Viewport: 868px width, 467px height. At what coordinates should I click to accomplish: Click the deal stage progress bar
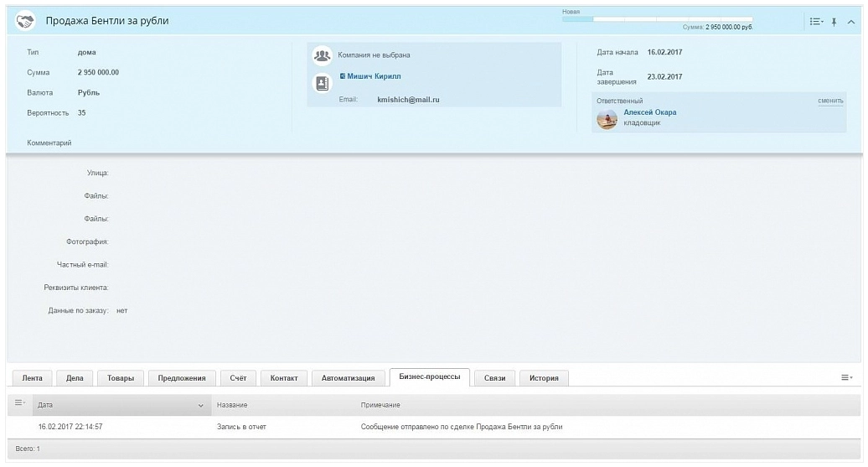tap(657, 18)
